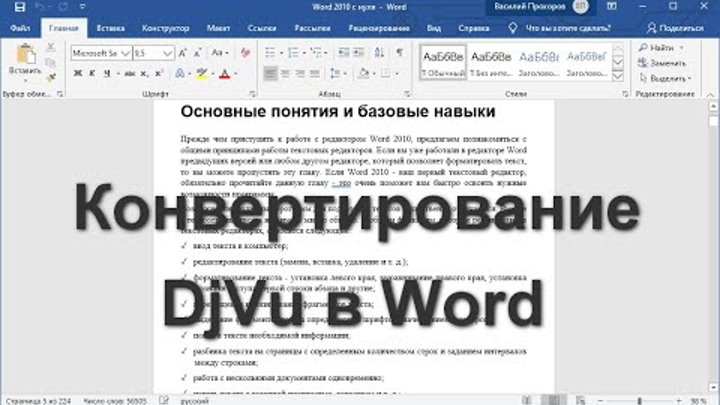Select the Format Painter brush
This screenshot has width=720, height=405.
point(51,78)
